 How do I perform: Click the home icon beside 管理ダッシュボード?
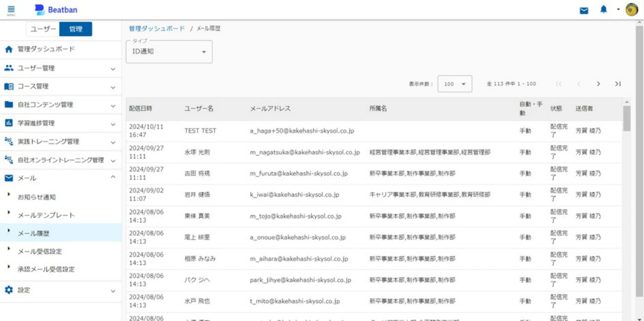click(x=9, y=49)
